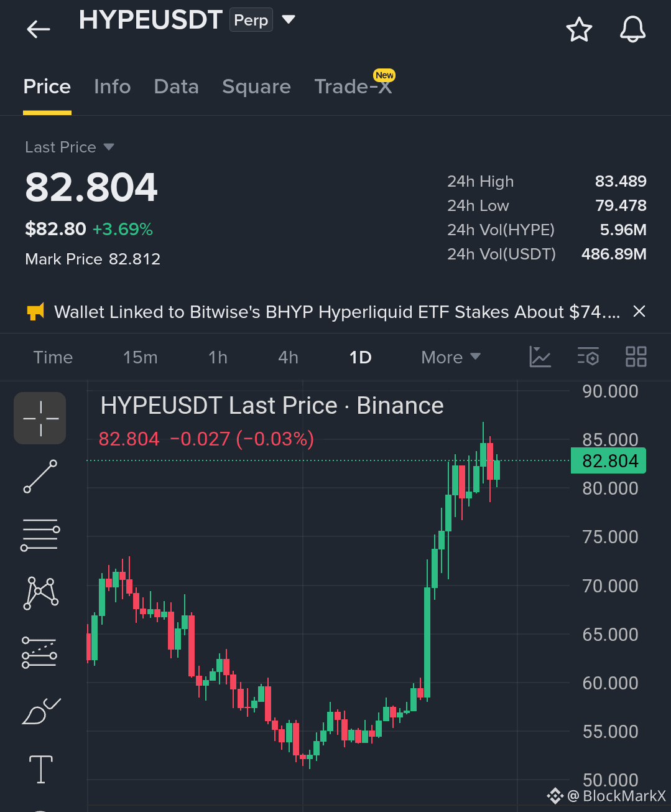Expand the More intervals dropdown
This screenshot has width=671, height=812.
click(x=451, y=357)
